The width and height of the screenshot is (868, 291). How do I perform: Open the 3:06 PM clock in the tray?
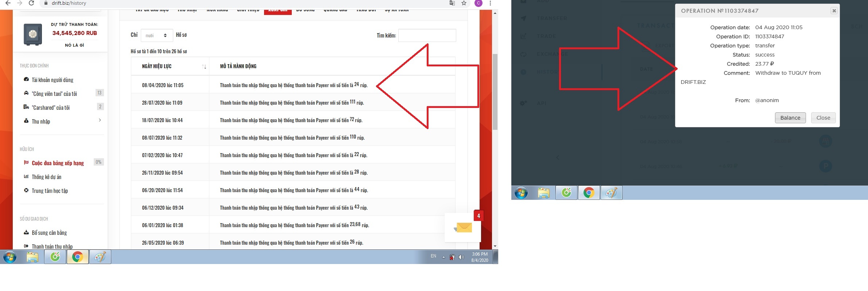point(480,257)
